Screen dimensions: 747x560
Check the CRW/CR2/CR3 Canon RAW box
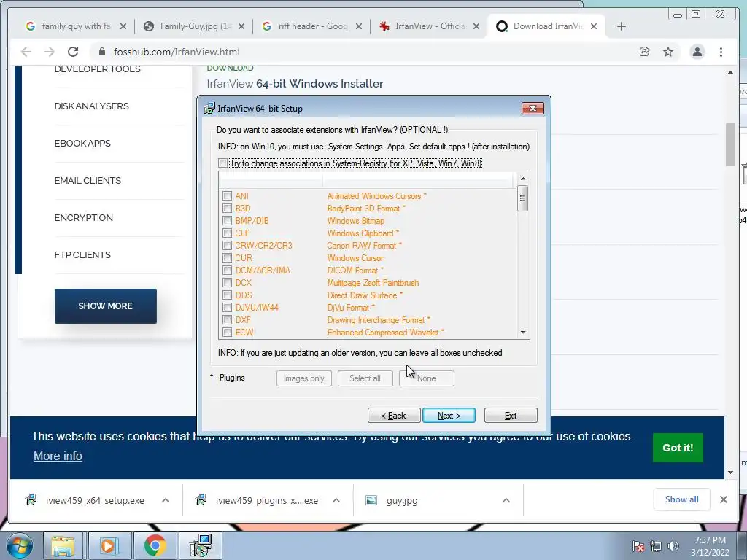click(228, 245)
